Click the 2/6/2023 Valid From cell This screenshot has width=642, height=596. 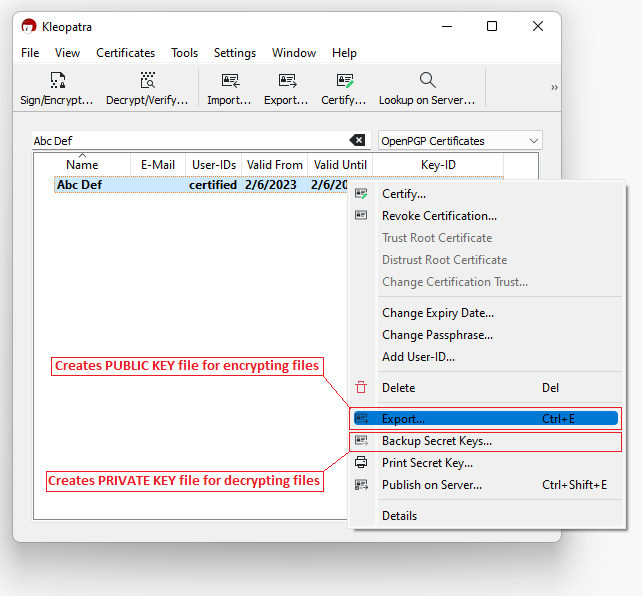click(271, 185)
